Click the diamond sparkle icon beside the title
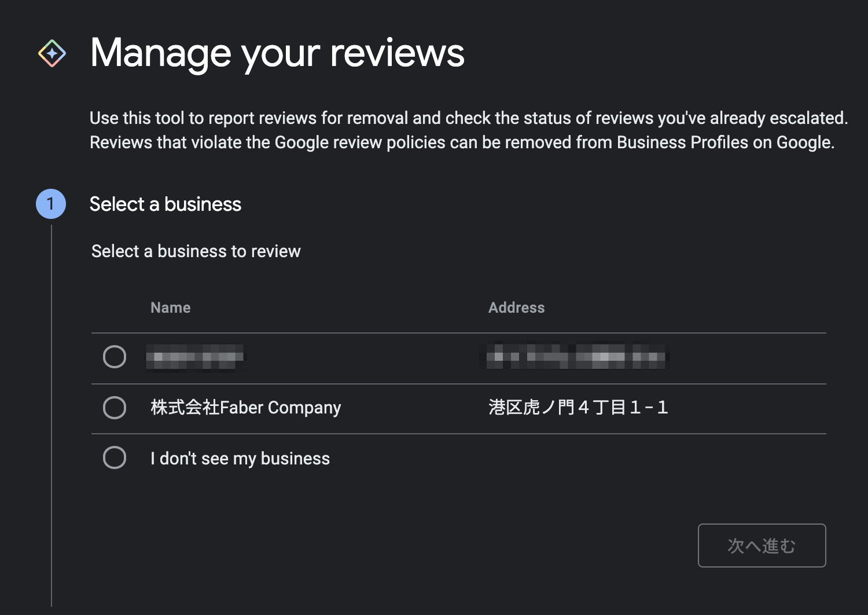The height and width of the screenshot is (615, 868). pyautogui.click(x=52, y=53)
